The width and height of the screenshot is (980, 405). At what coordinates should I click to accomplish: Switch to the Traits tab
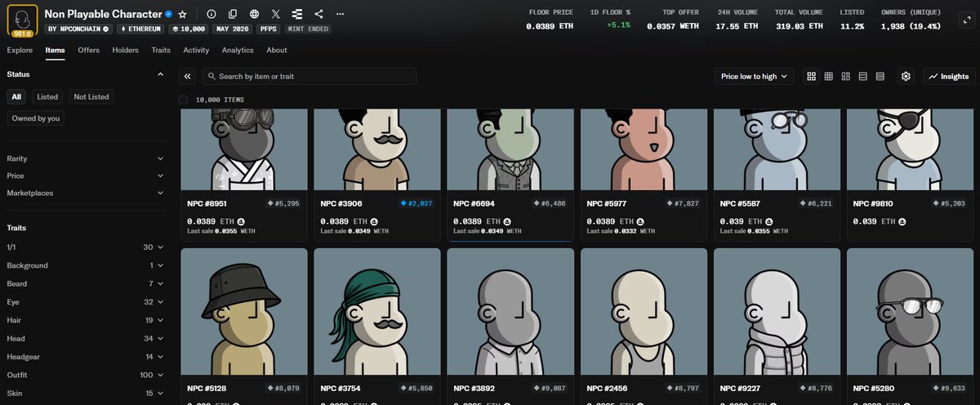[x=161, y=50]
